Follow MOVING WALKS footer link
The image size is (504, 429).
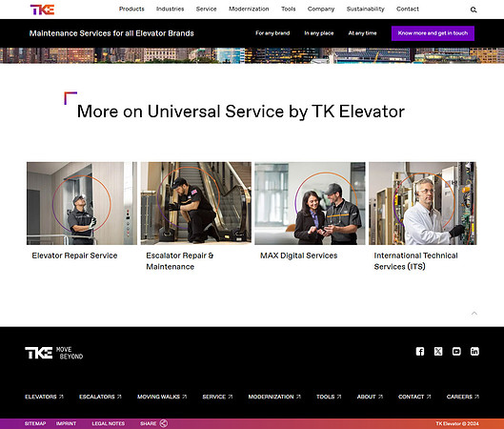point(162,397)
